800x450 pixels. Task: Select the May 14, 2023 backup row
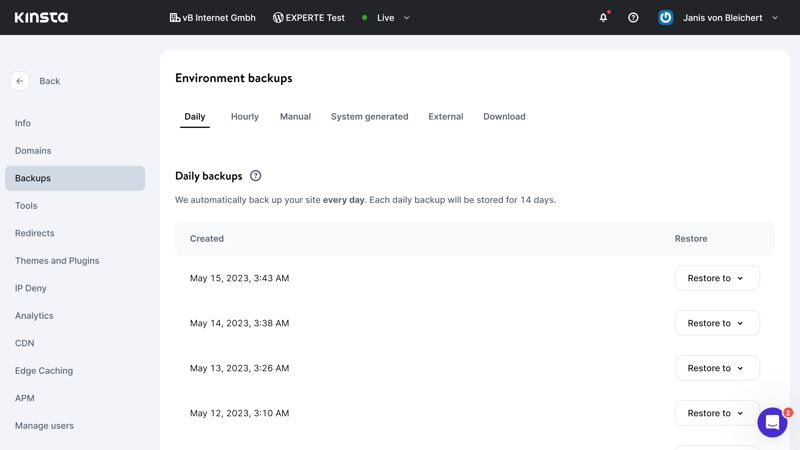(474, 323)
